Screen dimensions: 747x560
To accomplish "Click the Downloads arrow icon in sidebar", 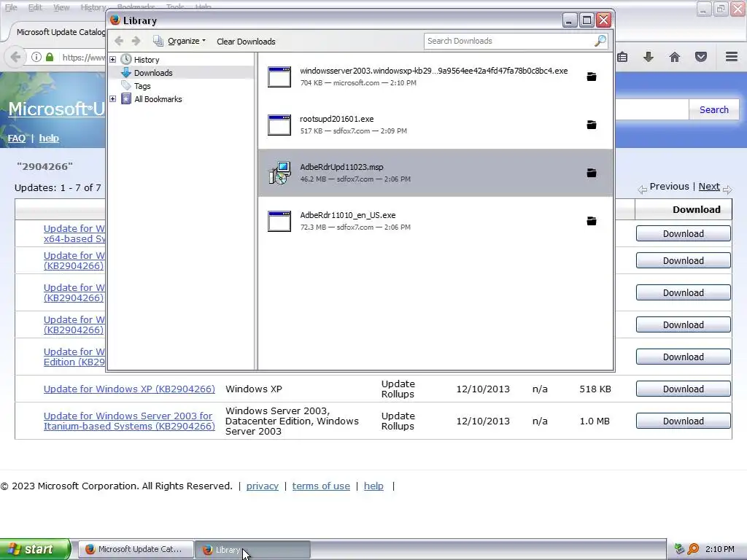I will tap(125, 72).
